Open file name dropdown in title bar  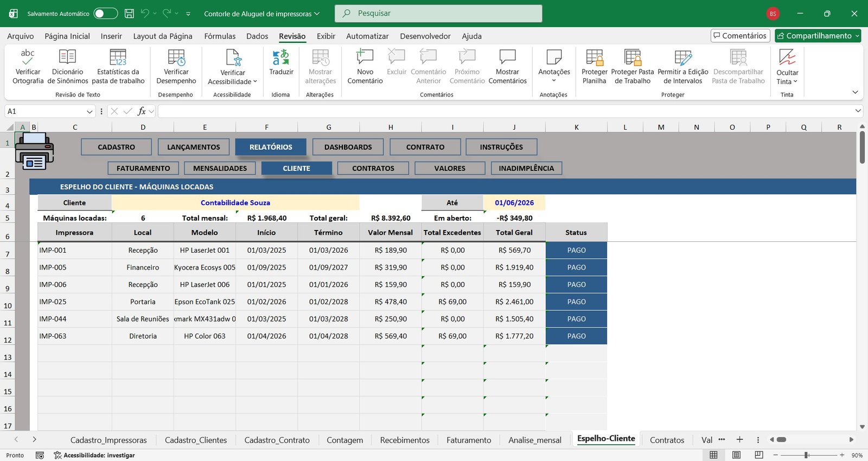click(317, 14)
